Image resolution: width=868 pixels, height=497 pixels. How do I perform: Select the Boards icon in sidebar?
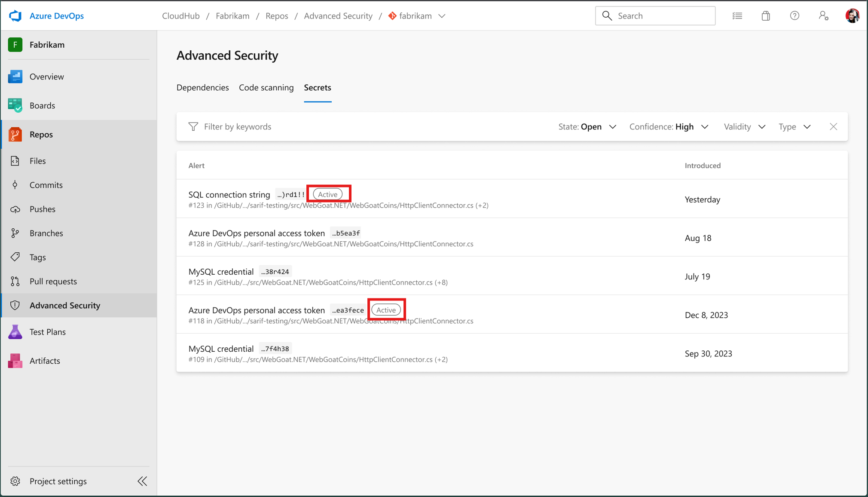pos(15,105)
